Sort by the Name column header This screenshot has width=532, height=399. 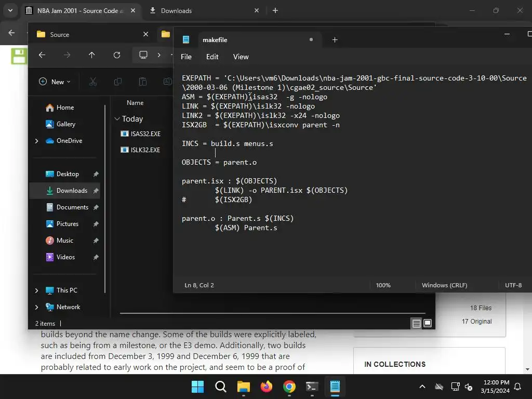click(x=135, y=103)
